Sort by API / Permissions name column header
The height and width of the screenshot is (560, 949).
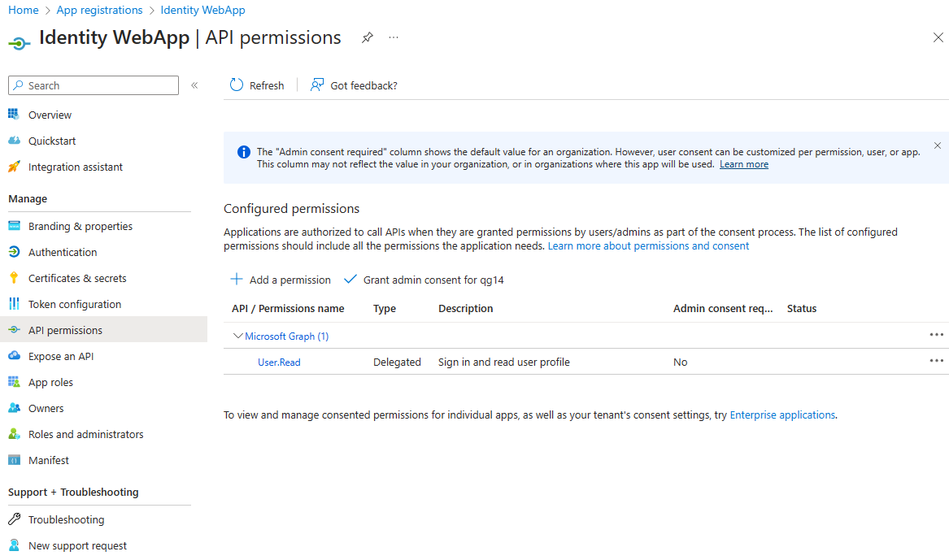[288, 308]
